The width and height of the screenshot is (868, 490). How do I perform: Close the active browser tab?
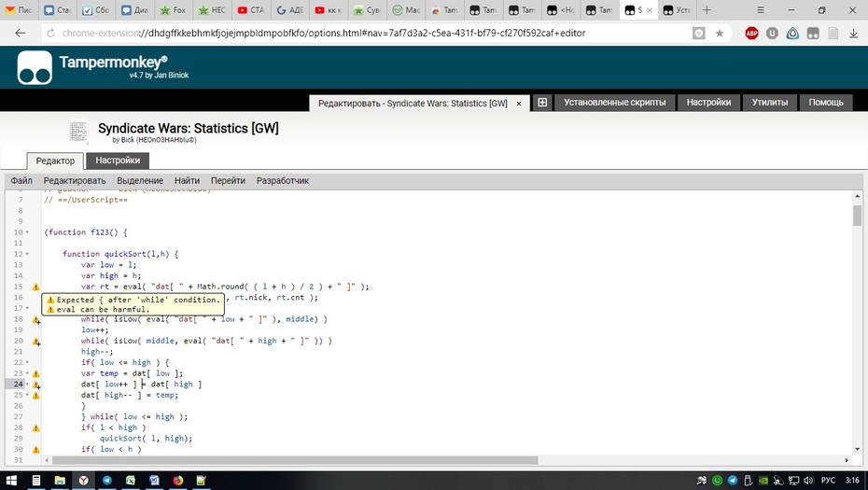click(x=650, y=10)
